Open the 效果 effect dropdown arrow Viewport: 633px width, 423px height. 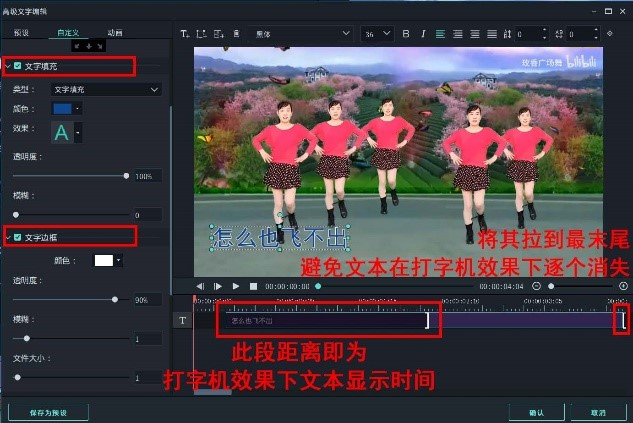(78, 132)
